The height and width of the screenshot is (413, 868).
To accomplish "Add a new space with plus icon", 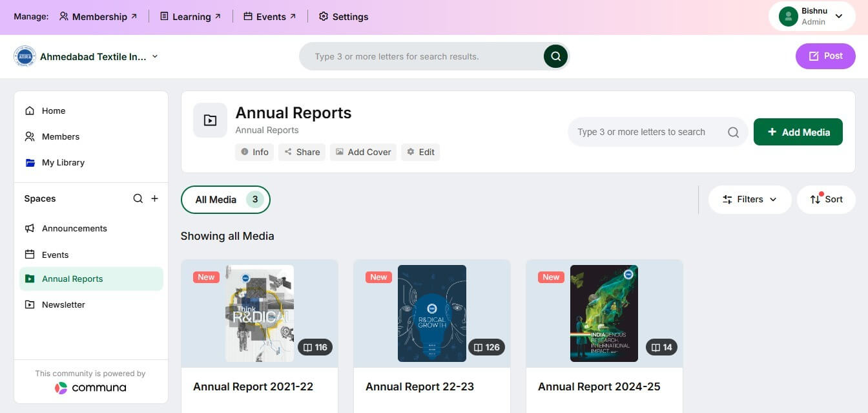I will coord(154,198).
